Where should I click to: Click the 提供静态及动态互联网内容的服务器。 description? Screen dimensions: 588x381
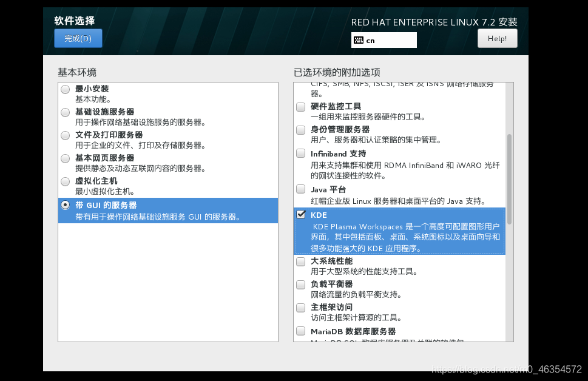140,169
